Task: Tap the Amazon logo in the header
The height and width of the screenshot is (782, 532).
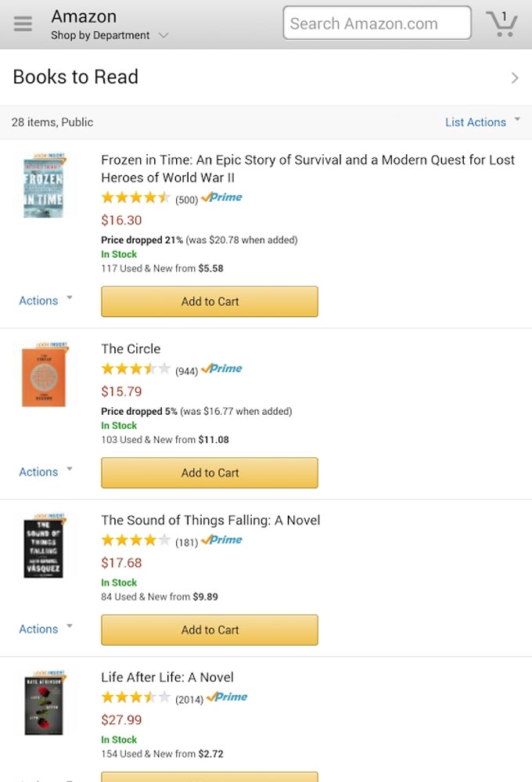Action: (x=82, y=16)
